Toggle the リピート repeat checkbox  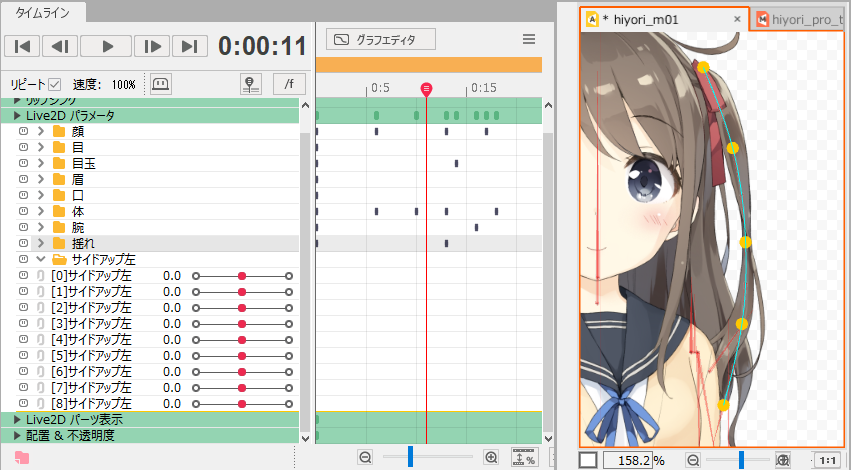tap(55, 85)
